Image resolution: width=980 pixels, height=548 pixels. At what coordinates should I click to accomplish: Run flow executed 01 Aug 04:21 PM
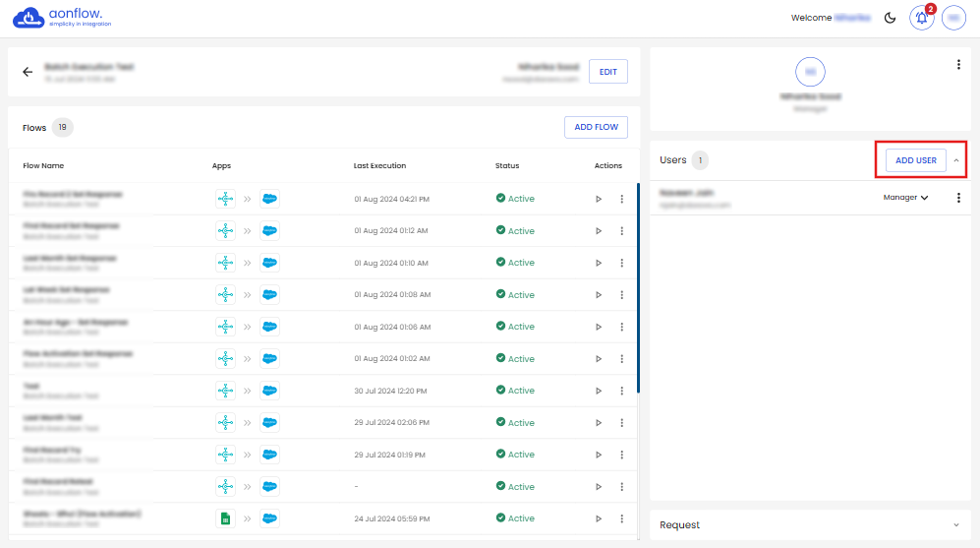coord(599,199)
